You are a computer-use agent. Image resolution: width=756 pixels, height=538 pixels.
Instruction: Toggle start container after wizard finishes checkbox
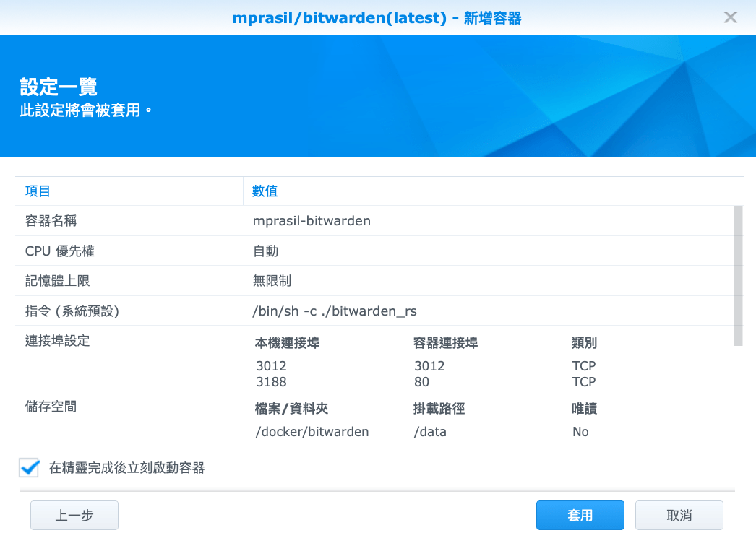click(30, 468)
